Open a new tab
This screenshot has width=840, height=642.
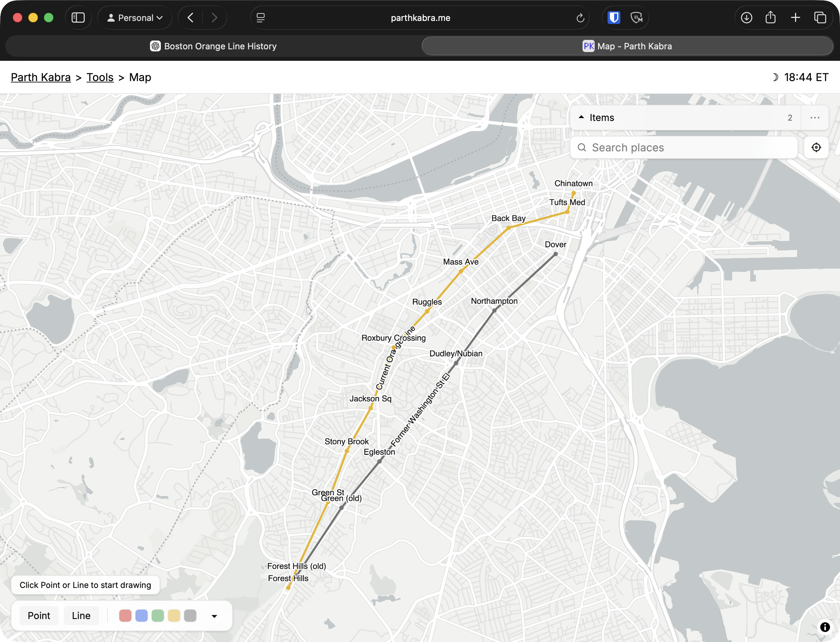(795, 18)
